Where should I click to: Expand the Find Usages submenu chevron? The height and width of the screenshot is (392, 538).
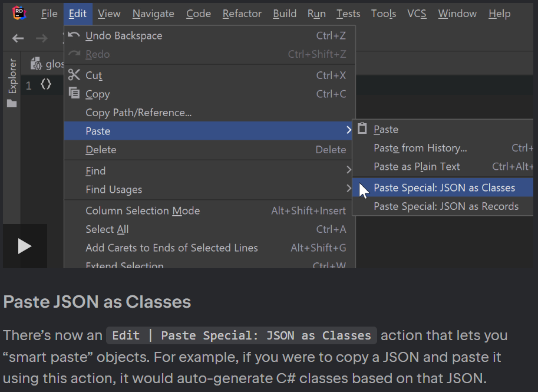(349, 188)
